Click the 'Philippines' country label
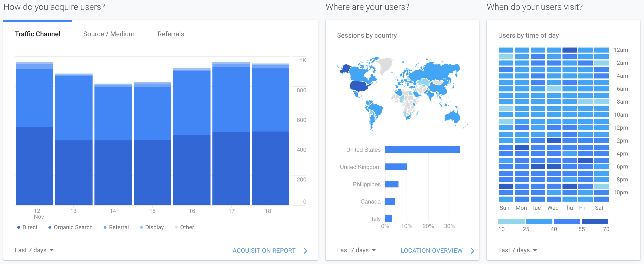Viewport: 644px width, 264px height. click(367, 184)
